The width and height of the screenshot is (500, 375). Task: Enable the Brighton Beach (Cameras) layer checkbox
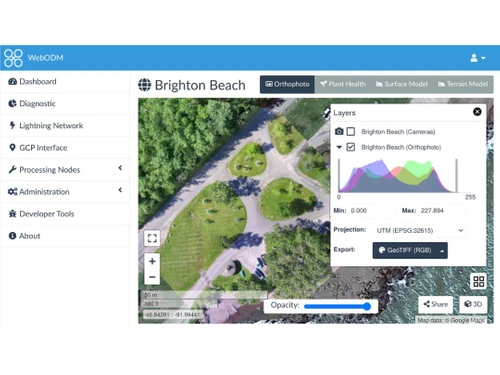click(351, 131)
